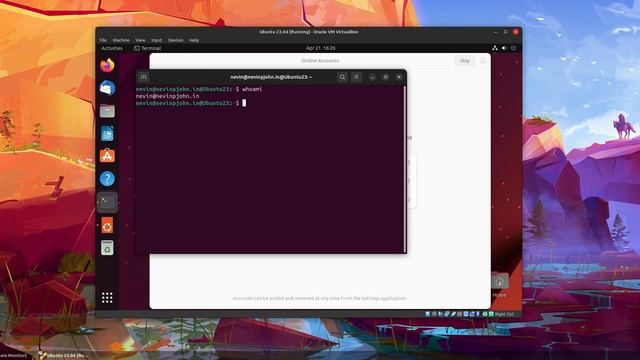
Task: Click Skip in Online Accounts window
Action: point(465,61)
